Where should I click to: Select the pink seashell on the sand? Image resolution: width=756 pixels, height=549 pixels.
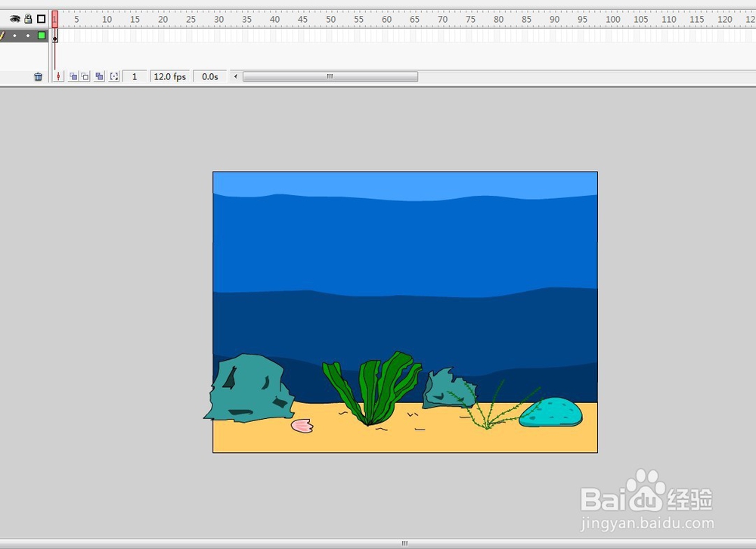[x=302, y=426]
